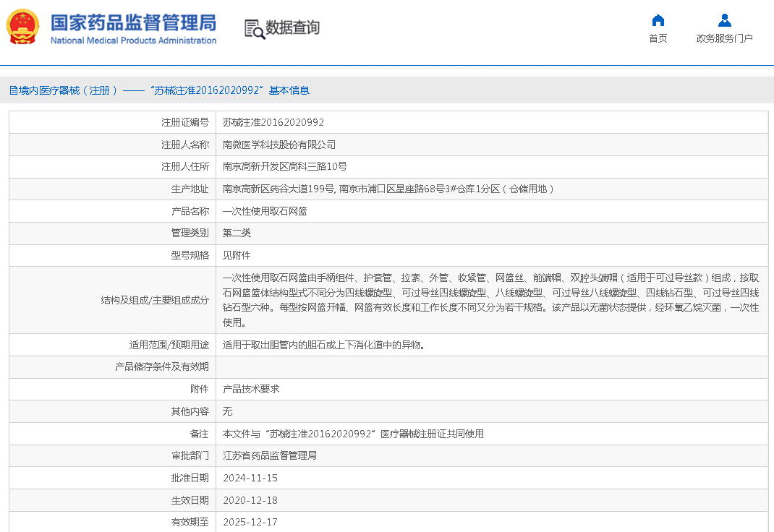Image resolution: width=774 pixels, height=532 pixels.
Task: Click 见附件 in the 型号规格 row
Action: click(237, 255)
